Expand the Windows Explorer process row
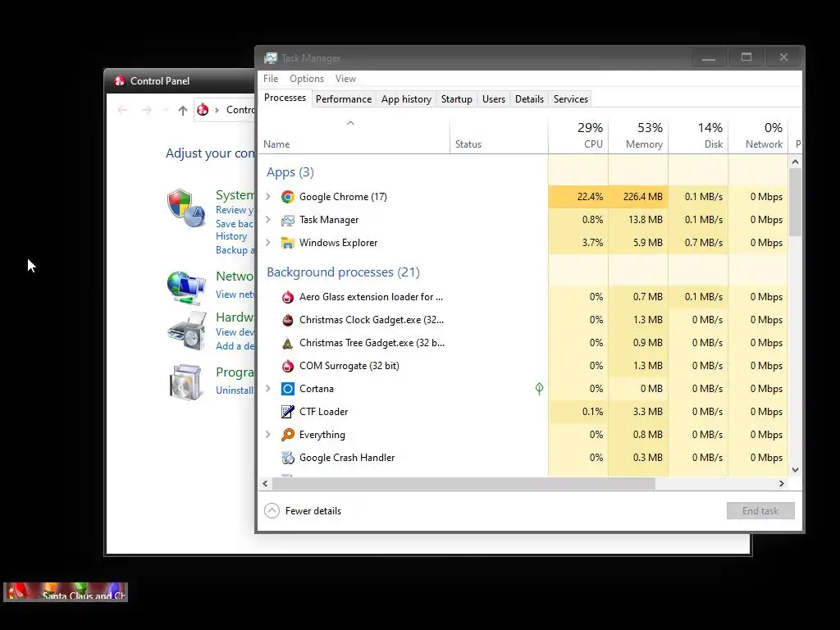Screen dimensions: 840x630 tap(268, 243)
